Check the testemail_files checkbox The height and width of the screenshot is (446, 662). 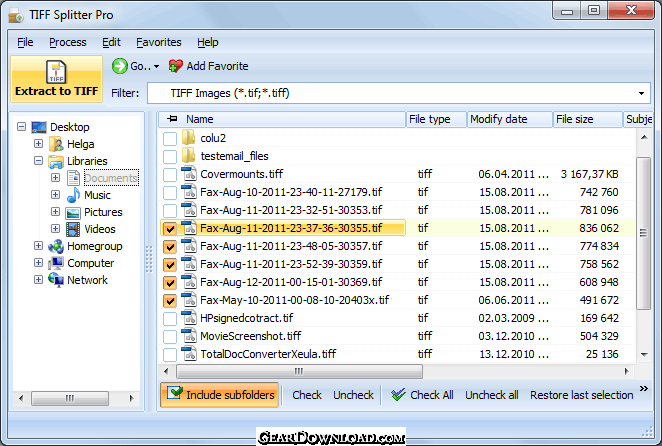tap(170, 157)
